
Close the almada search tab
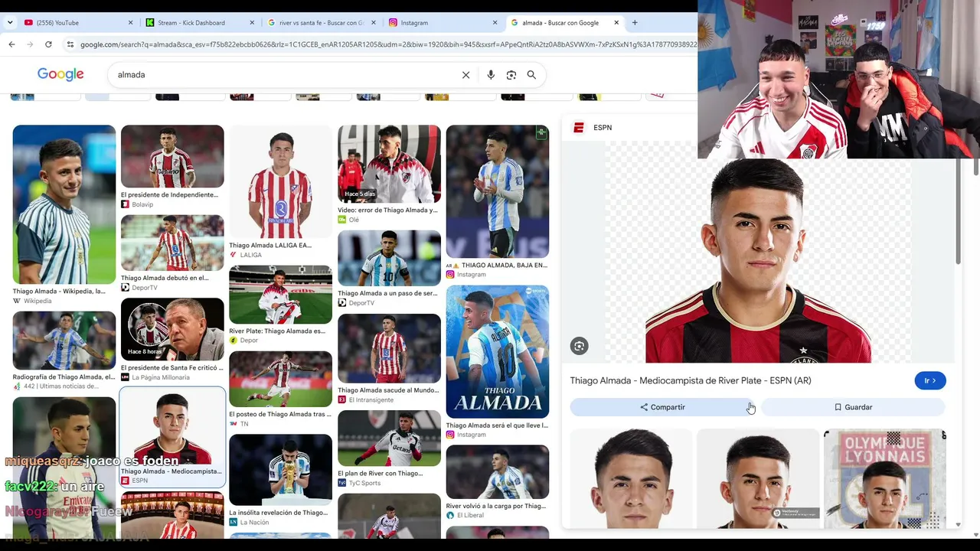[x=616, y=23]
